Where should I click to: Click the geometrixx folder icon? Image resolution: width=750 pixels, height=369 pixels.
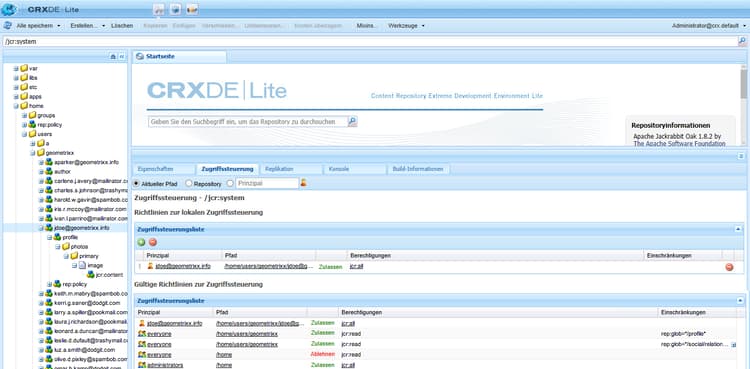point(41,153)
